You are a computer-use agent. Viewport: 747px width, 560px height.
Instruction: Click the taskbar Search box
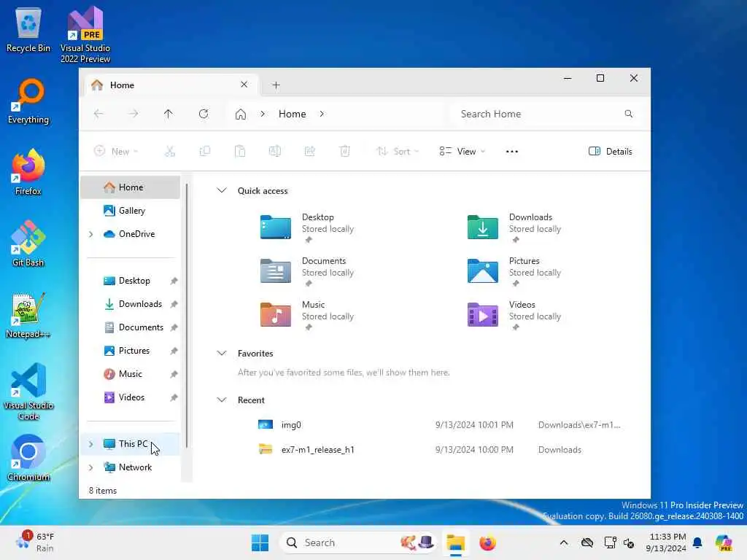point(358,542)
